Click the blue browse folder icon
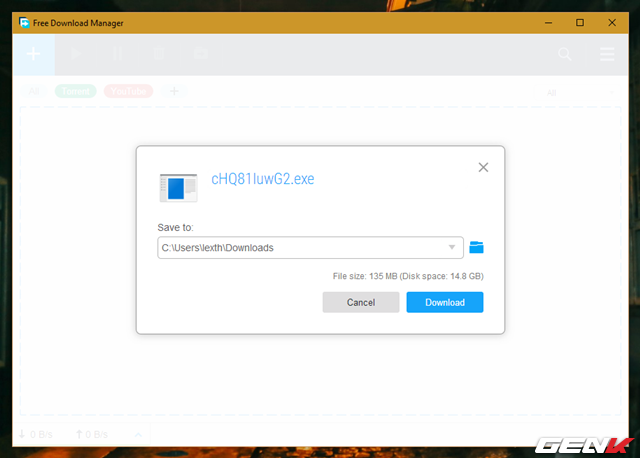This screenshot has height=458, width=640. click(476, 247)
